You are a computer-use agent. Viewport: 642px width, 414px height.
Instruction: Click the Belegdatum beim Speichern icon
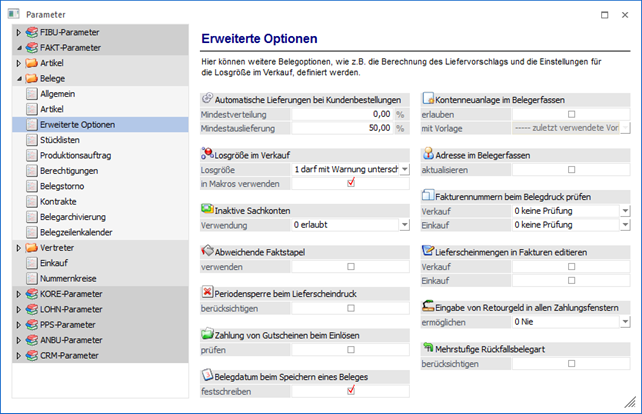[207, 375]
